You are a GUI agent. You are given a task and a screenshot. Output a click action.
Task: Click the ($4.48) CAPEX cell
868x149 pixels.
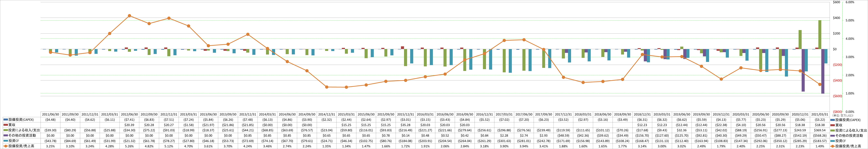51,120
